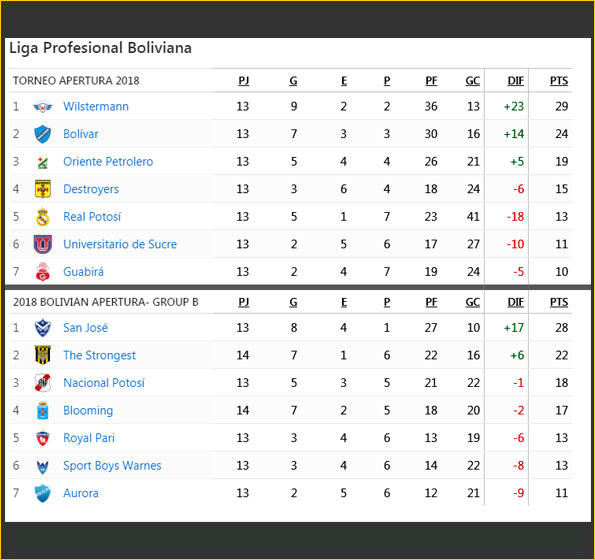595x560 pixels.
Task: Select the Universitario de Sucre badge
Action: [42, 244]
